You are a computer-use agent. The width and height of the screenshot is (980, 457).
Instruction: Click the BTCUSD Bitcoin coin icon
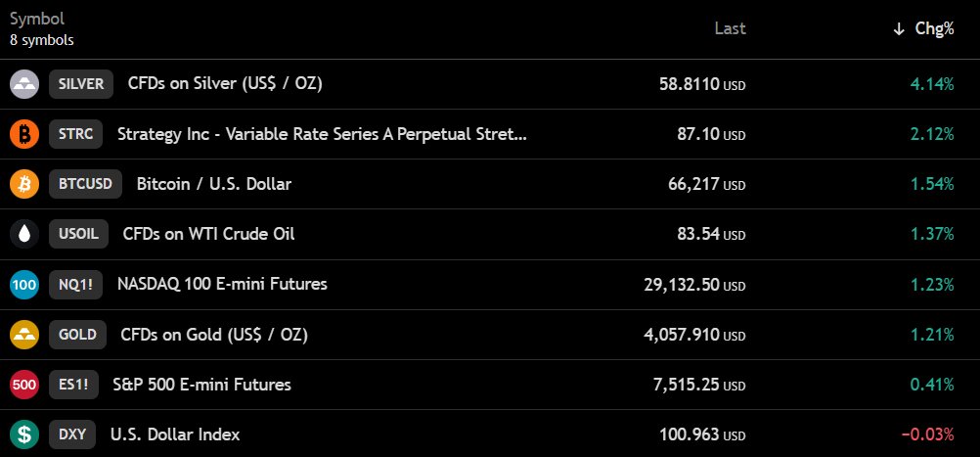point(24,184)
